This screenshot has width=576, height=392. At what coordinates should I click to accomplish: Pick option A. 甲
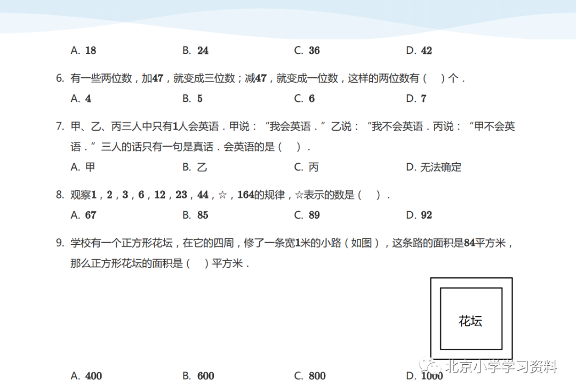[x=83, y=167]
